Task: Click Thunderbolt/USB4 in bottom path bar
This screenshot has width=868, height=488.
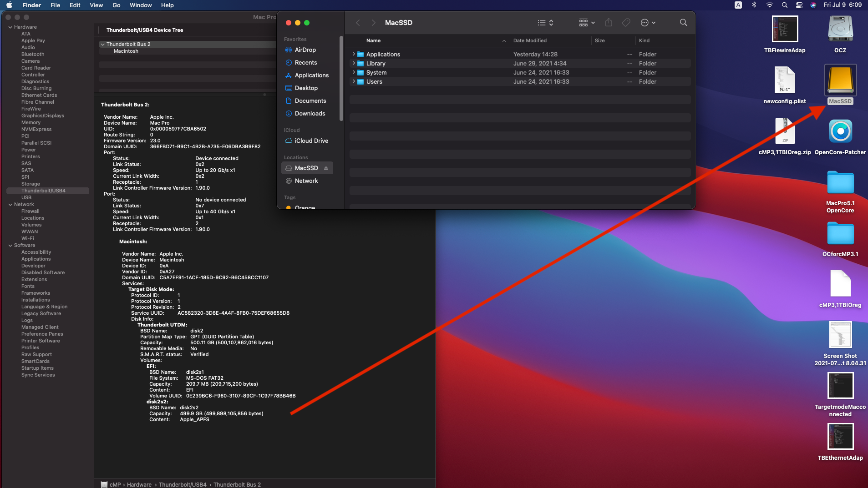Action: tap(183, 485)
